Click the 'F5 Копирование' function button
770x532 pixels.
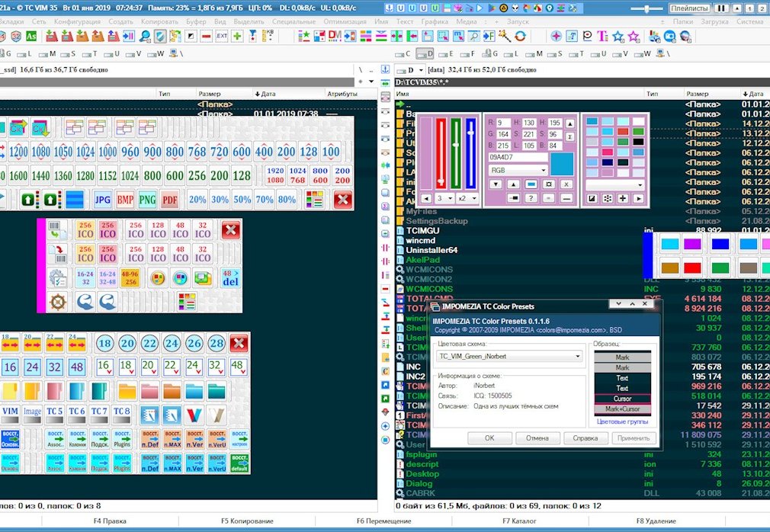[x=247, y=521]
